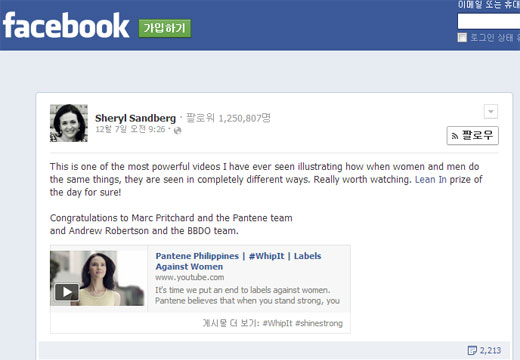The height and width of the screenshot is (360, 520).
Task: Focus the email or phone input field
Action: (x=489, y=21)
